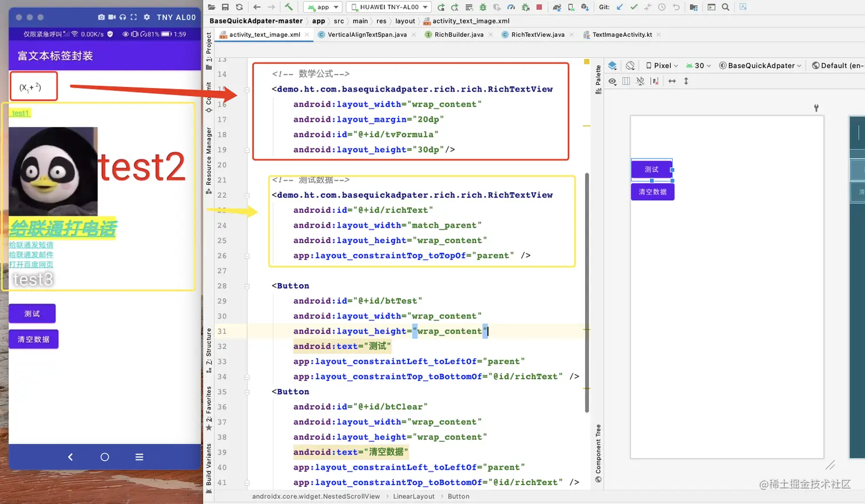The image size is (865, 504).
Task: Toggle autoconnect constraints magnet icon
Action: (640, 81)
